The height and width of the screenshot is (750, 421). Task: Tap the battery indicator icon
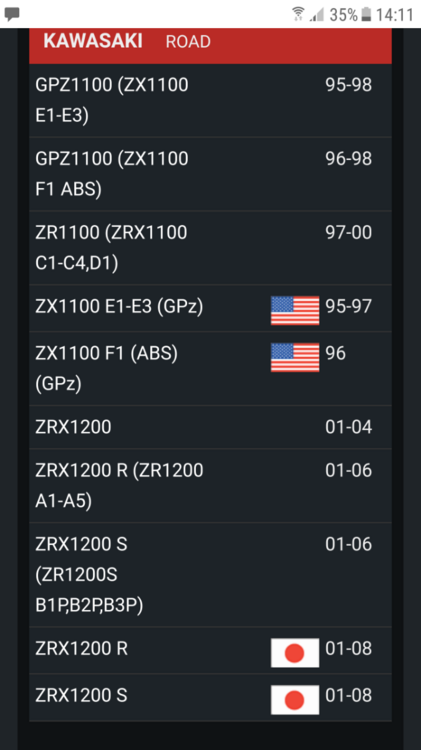tap(366, 15)
